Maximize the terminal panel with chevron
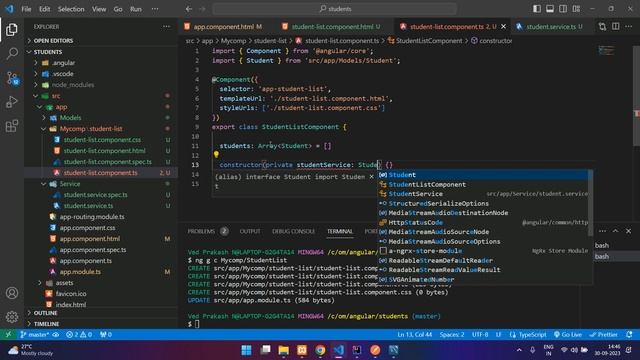Image resolution: width=640 pixels, height=360 pixels. (x=616, y=231)
